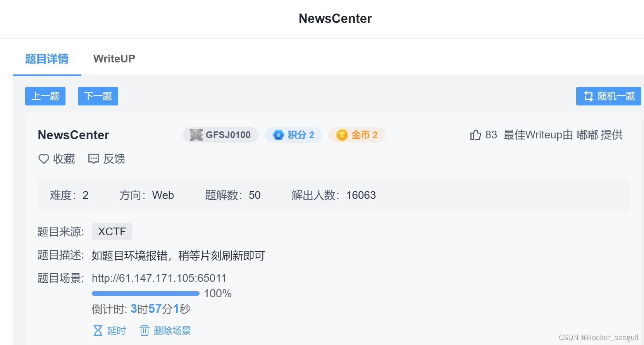Toggle favorite via 收藏 label
Viewport: 644px width, 345px height.
[65, 159]
